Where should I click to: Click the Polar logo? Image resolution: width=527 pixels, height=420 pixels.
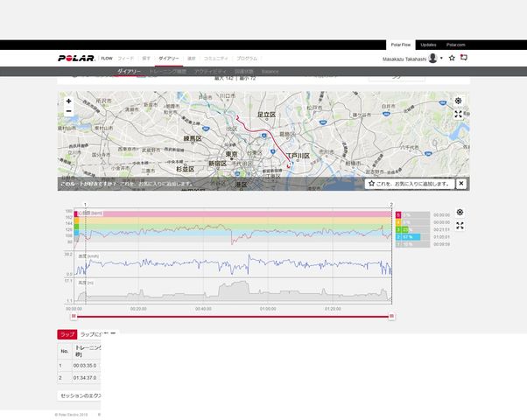point(76,58)
